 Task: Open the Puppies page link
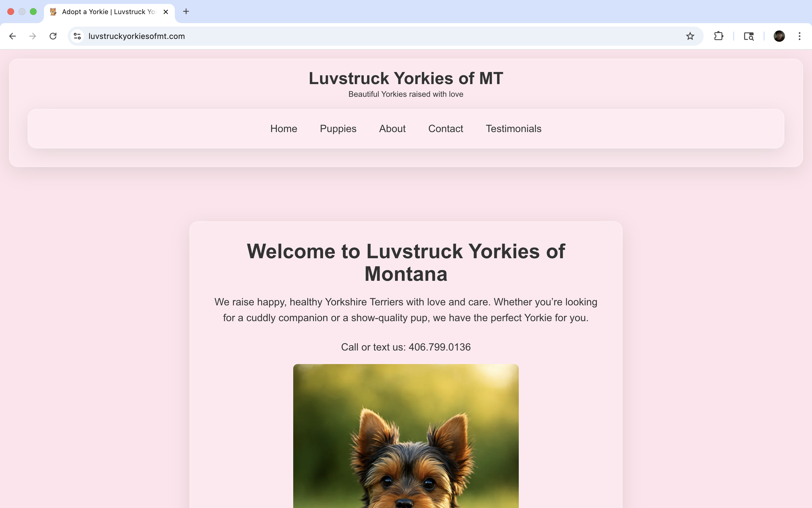click(x=338, y=129)
